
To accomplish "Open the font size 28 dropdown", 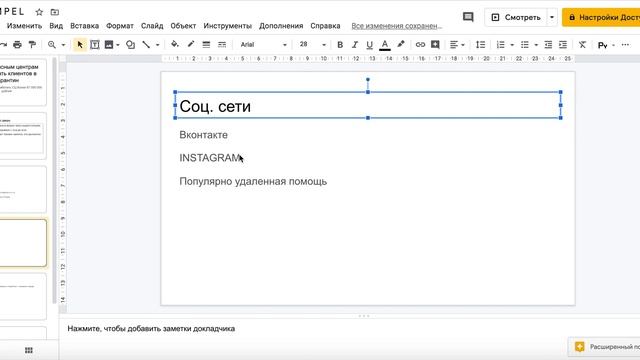I will coord(312,44).
